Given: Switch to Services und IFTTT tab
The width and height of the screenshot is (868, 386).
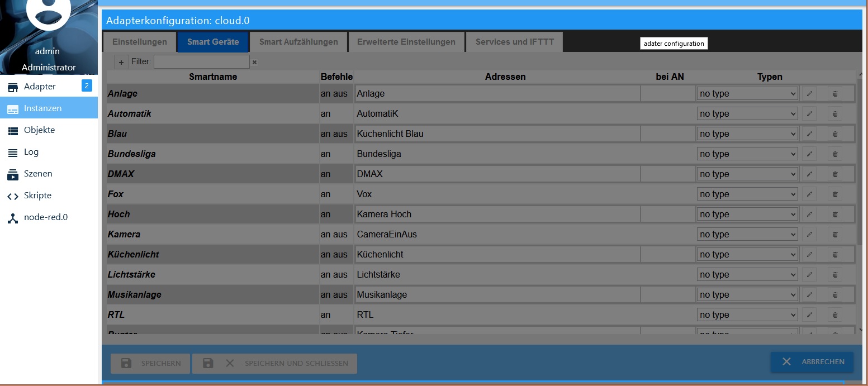Looking at the screenshot, I should 514,42.
